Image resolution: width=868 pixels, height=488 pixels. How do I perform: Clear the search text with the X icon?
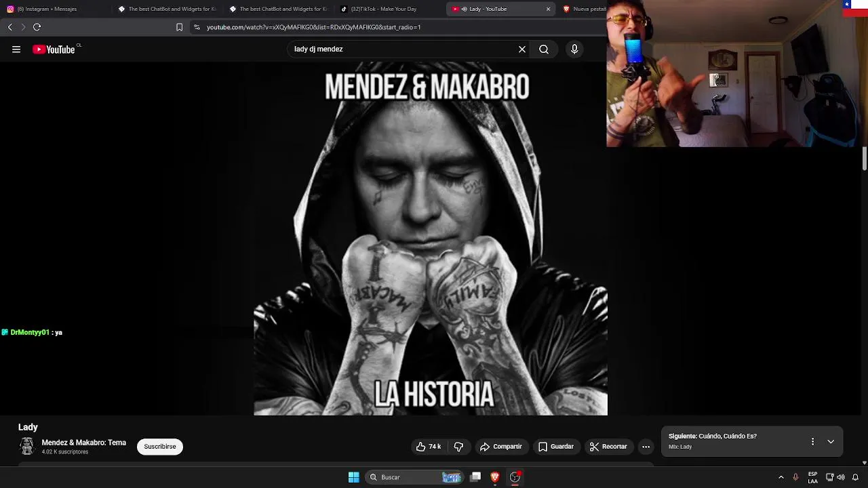coord(522,49)
